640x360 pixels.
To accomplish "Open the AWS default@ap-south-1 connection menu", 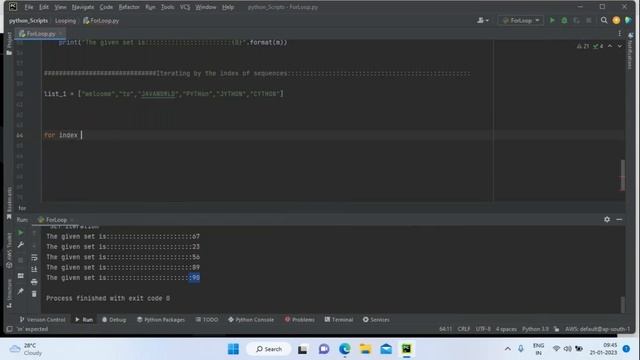I will click(598, 329).
